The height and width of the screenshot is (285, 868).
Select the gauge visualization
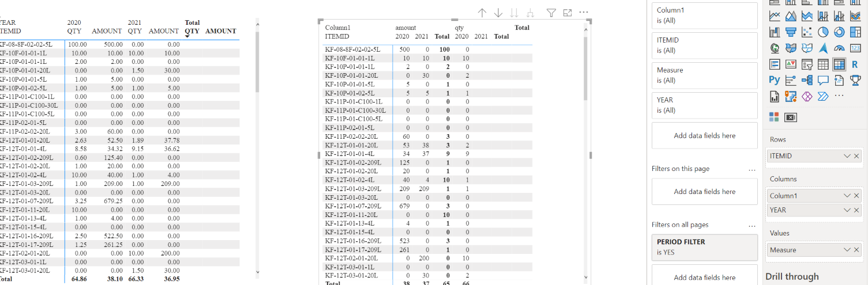point(839,48)
